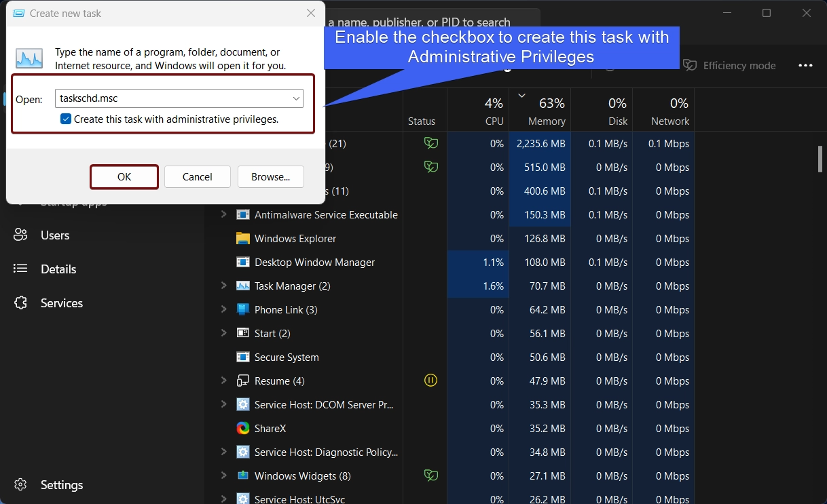This screenshot has height=504, width=827.
Task: Expand Service Host: DCOM Server row
Action: coord(223,404)
